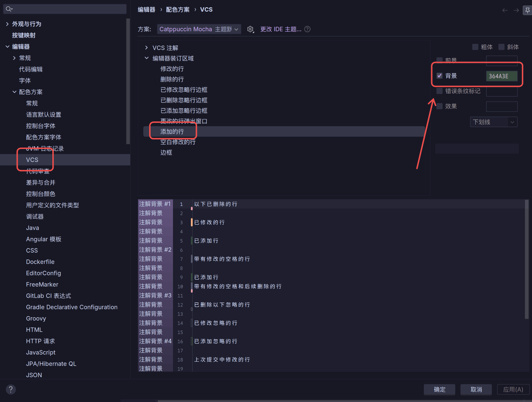Image resolution: width=532 pixels, height=402 pixels.
Task: Select 控制台颜色 in the tree
Action: pos(41,194)
